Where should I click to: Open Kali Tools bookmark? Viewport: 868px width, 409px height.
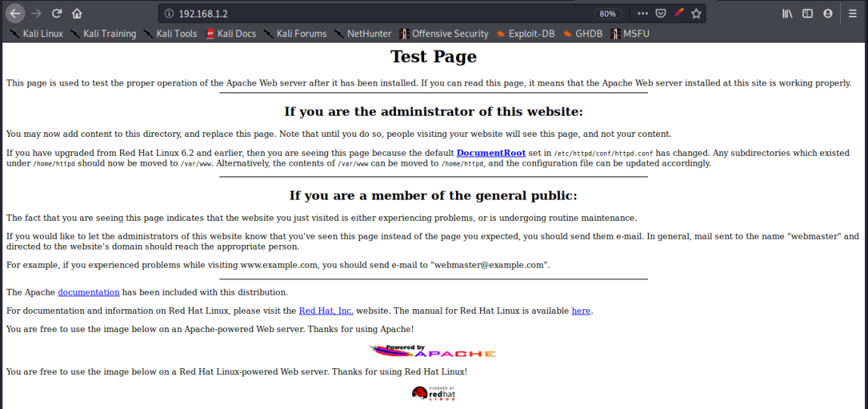[x=170, y=34]
